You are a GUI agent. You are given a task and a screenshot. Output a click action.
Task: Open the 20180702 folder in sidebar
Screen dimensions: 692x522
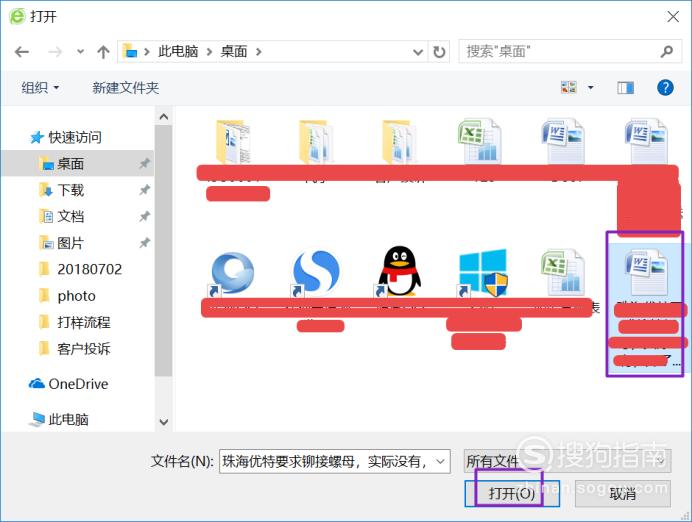pos(80,269)
